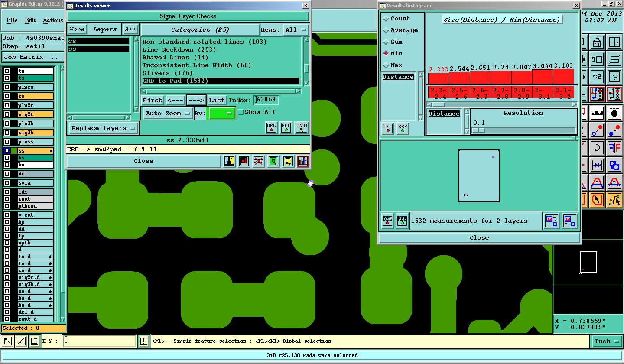Click the 1:2 zoom ratio icon
The height and width of the screenshot is (364, 624).
597,77
